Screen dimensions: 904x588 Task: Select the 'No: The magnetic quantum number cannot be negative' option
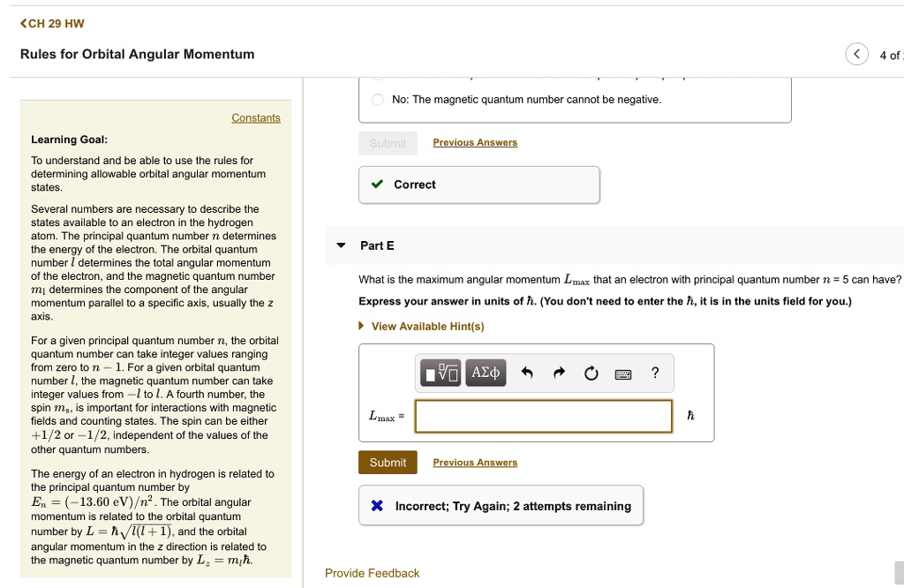[380, 99]
